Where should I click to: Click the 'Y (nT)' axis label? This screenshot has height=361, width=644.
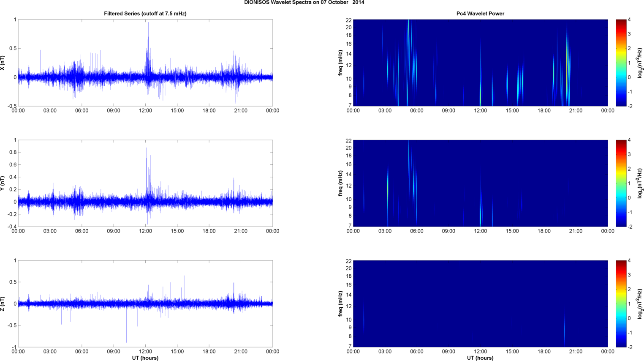(3, 183)
